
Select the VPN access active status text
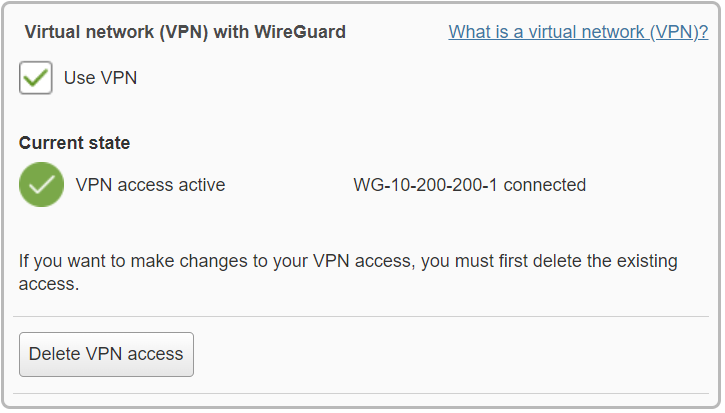click(x=150, y=185)
